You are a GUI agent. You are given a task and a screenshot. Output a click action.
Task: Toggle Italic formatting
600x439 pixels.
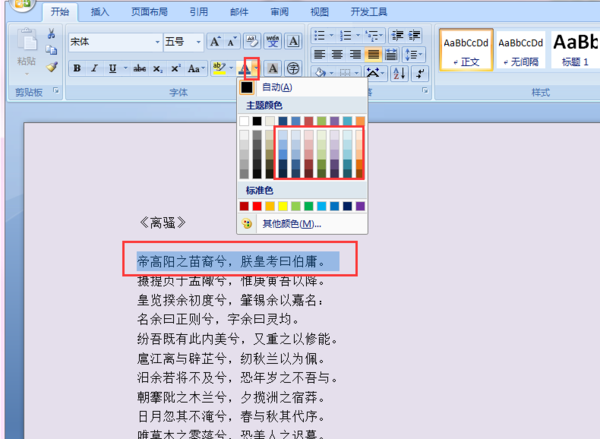(94, 69)
